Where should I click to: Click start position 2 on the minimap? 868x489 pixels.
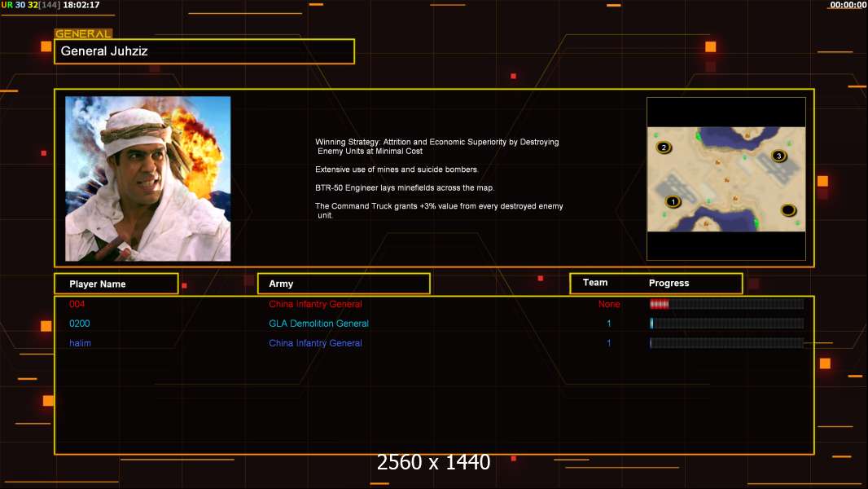click(664, 148)
